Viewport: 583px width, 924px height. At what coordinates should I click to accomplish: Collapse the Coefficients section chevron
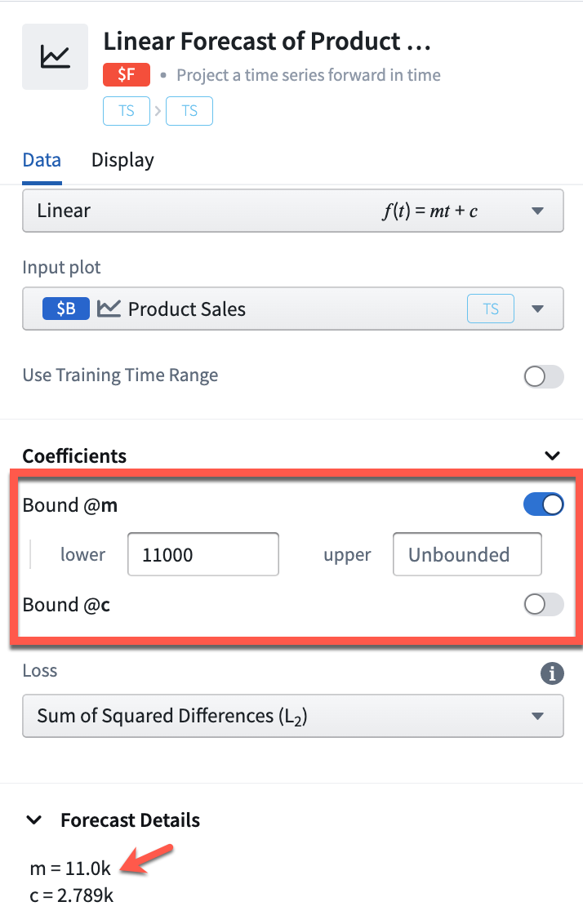click(552, 455)
